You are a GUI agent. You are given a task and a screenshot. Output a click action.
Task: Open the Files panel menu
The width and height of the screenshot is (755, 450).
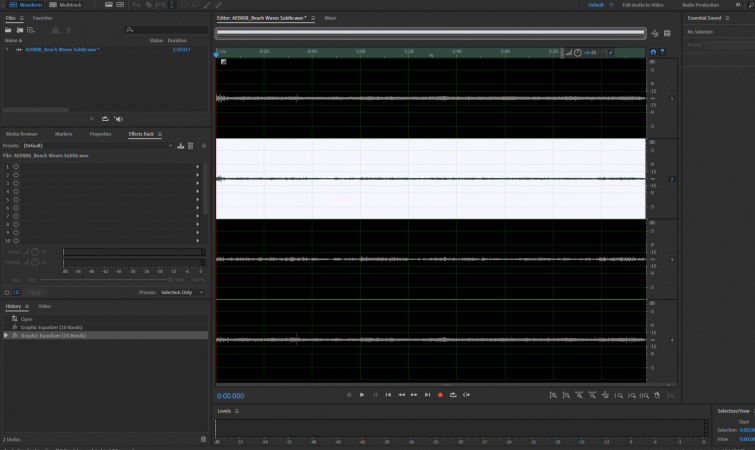(x=22, y=18)
